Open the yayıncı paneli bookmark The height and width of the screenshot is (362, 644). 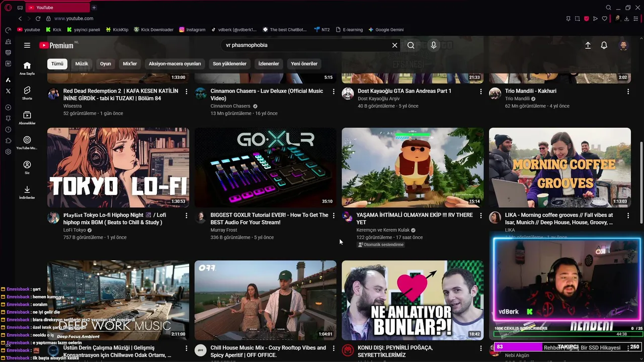click(84, 30)
